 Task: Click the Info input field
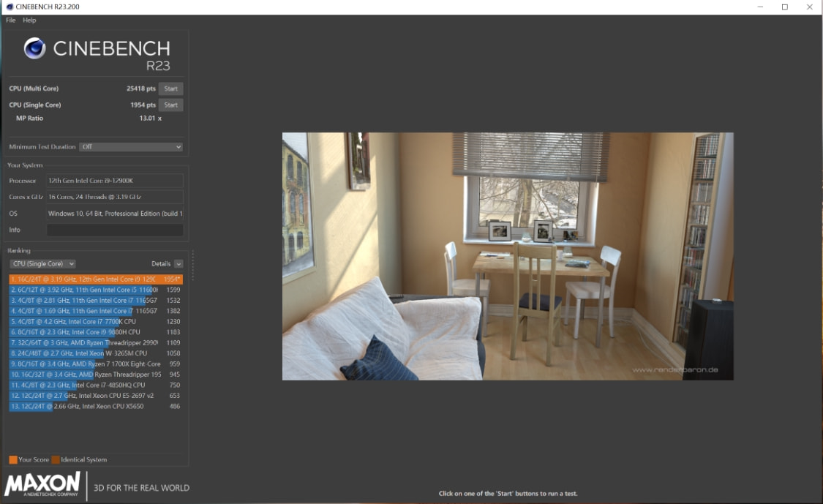(115, 230)
